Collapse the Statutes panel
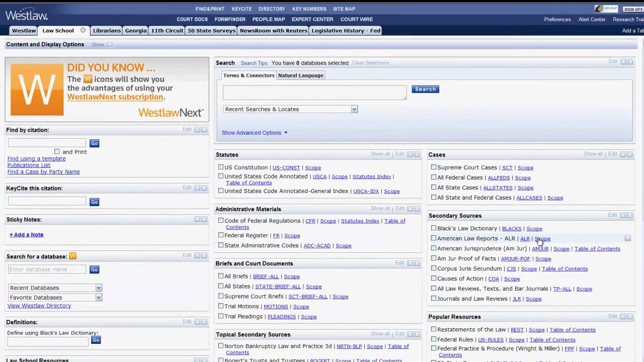Screen dimensions: 644x362 (410, 154)
